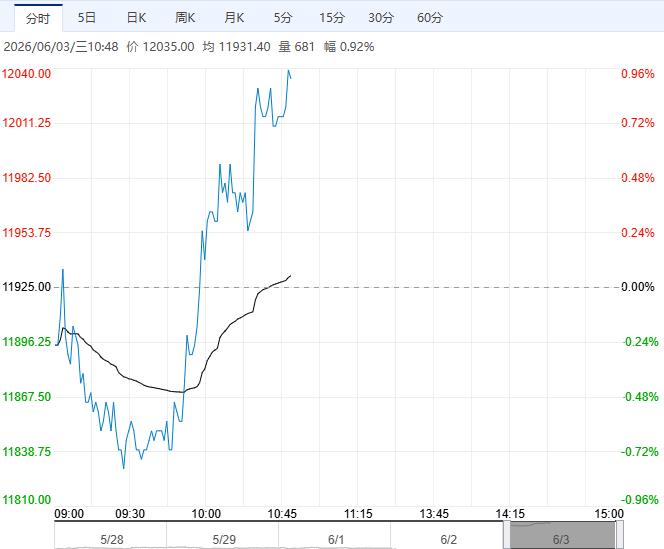This screenshot has width=664, height=549.
Task: Click the end of black average line
Action: (290, 276)
